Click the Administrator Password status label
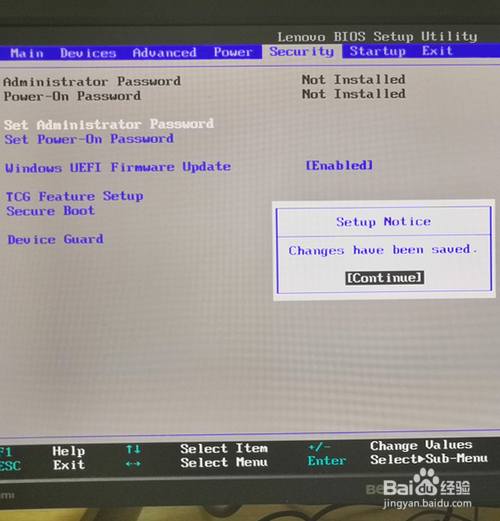Viewport: 500px width, 521px height. [92, 81]
